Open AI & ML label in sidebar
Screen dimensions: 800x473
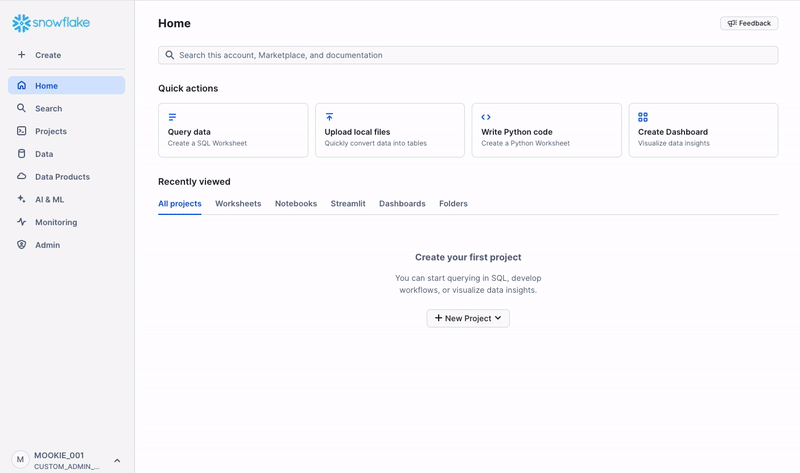click(x=49, y=200)
